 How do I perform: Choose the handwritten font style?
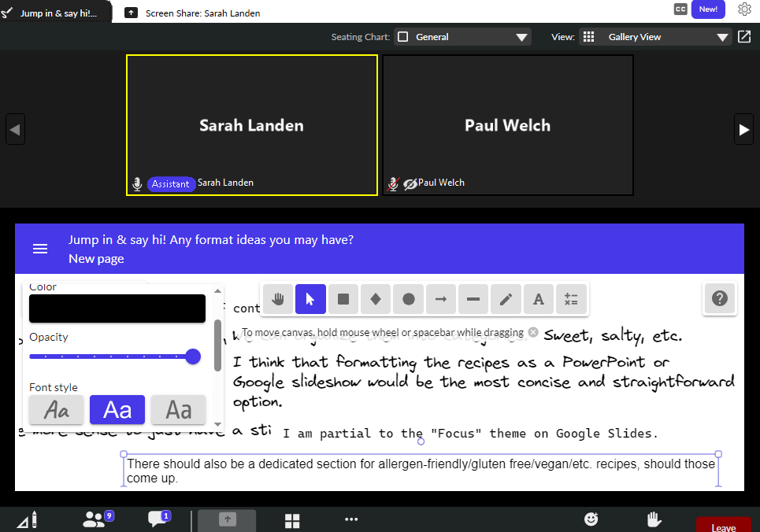(x=56, y=410)
